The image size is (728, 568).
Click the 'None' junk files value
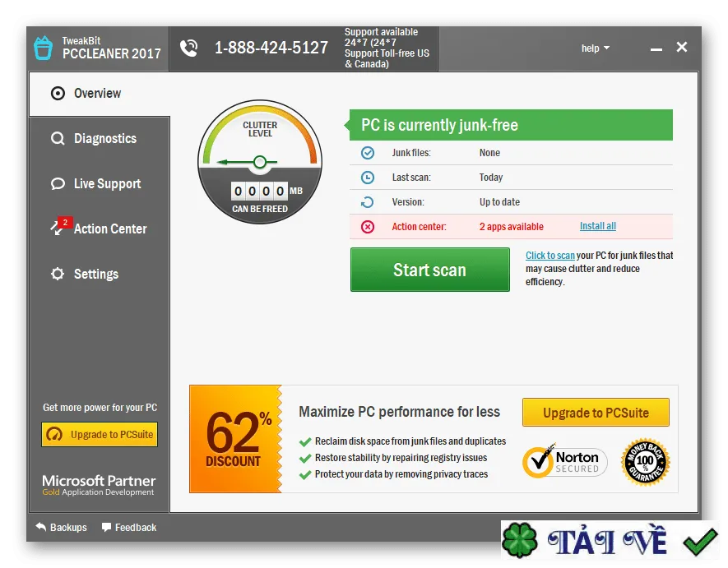pos(489,153)
